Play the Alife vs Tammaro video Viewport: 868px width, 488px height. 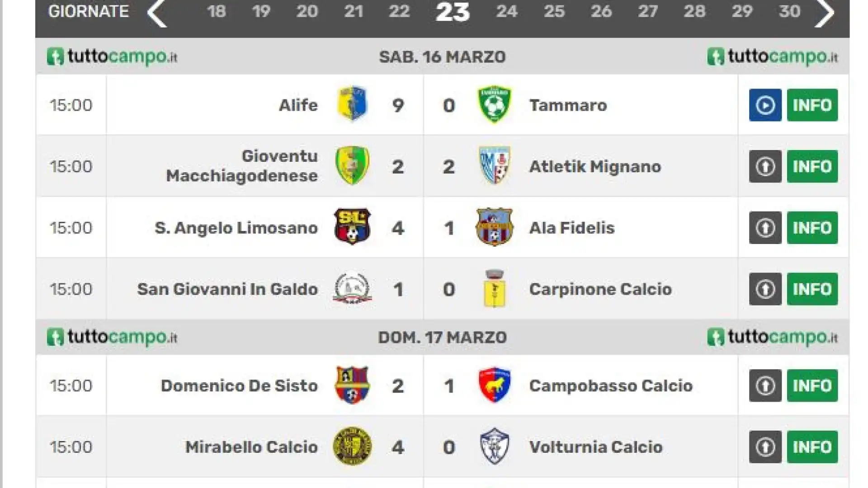pos(765,105)
